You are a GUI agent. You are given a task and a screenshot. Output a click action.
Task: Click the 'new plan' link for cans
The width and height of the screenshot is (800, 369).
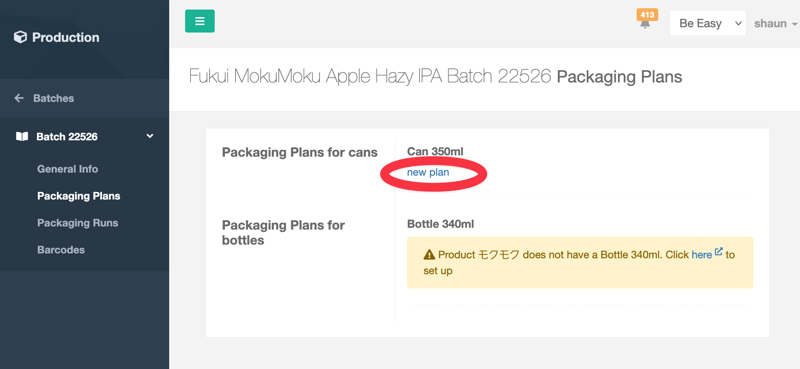point(428,173)
